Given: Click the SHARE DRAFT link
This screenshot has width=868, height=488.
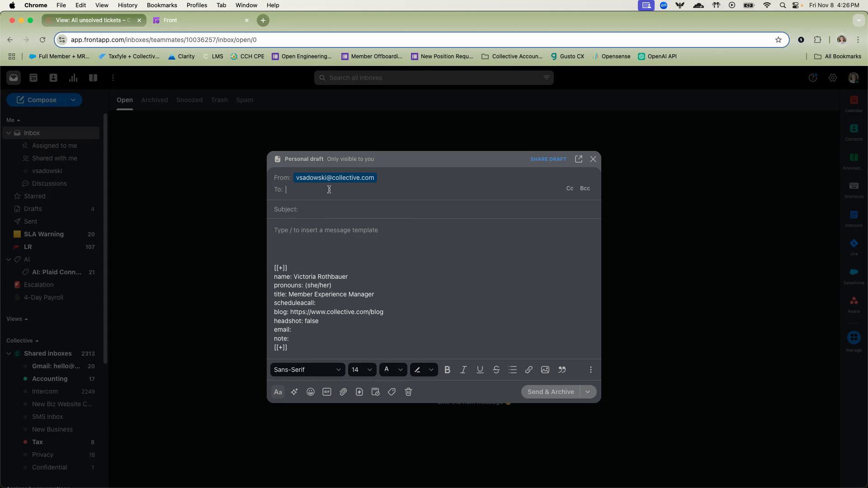Looking at the screenshot, I should pos(548,160).
